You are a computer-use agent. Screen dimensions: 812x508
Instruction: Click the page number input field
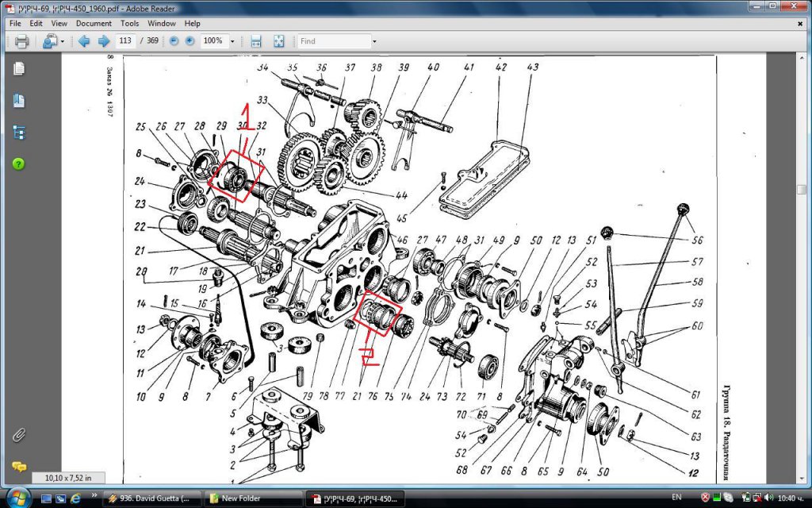point(125,41)
